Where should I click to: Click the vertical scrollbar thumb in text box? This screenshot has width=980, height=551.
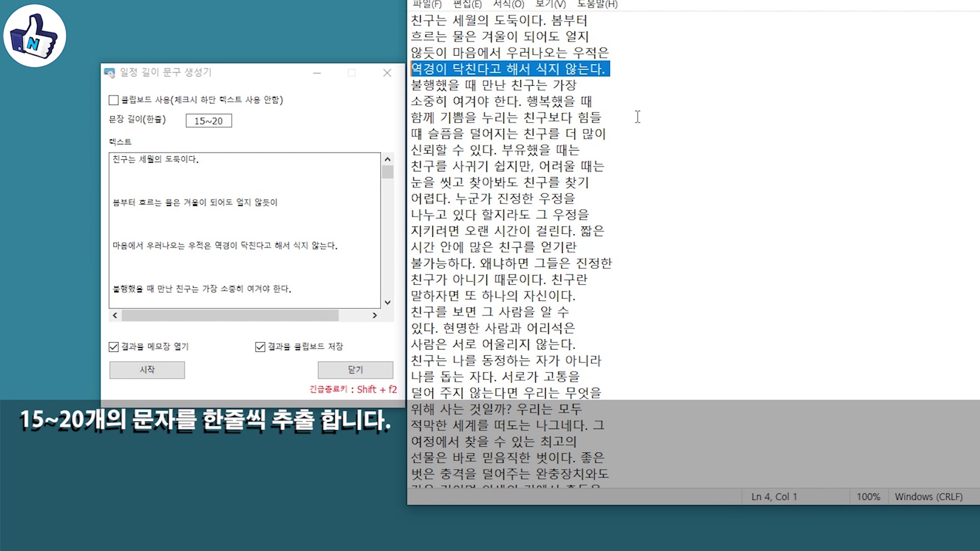point(387,172)
